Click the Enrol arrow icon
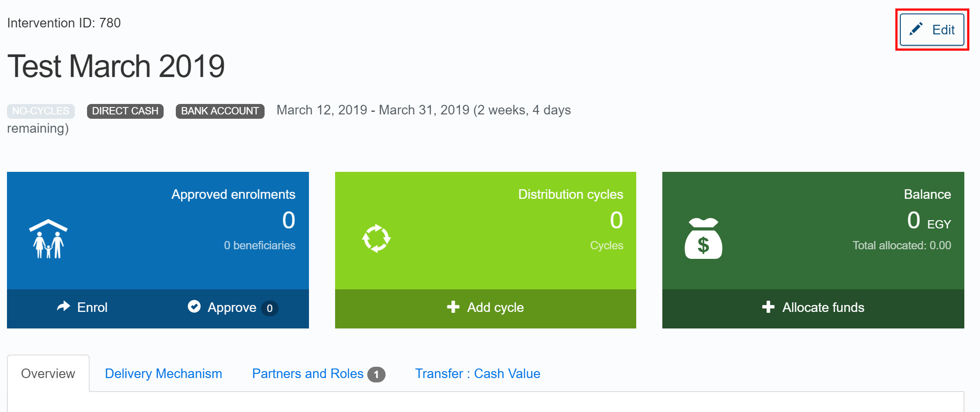Image resolution: width=980 pixels, height=412 pixels. click(64, 307)
